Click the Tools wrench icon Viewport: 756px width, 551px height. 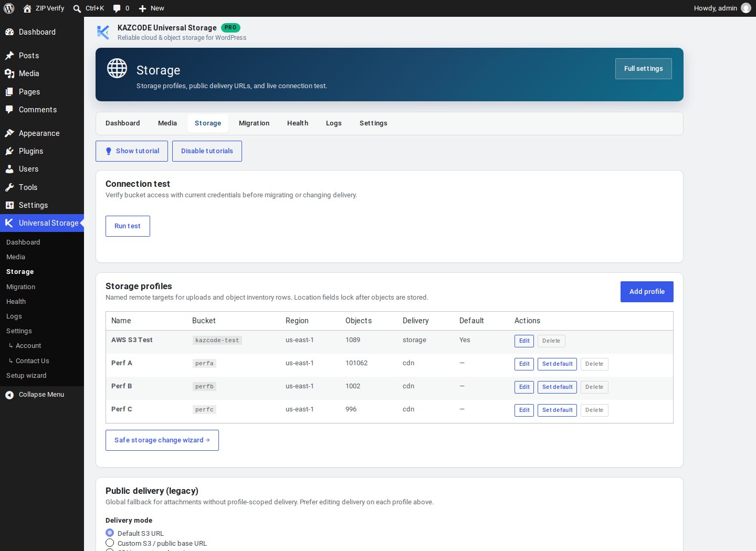[x=9, y=187]
